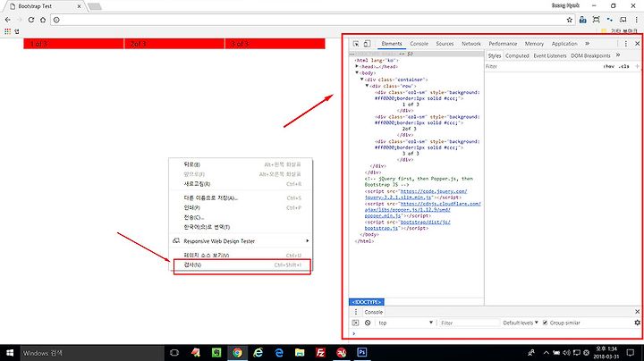Open File Explorer from the taskbar

pyautogui.click(x=300, y=352)
